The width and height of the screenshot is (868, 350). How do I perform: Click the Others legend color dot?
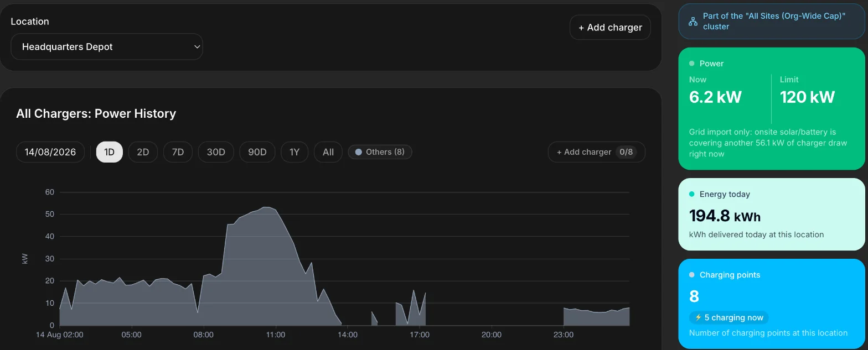pos(358,152)
